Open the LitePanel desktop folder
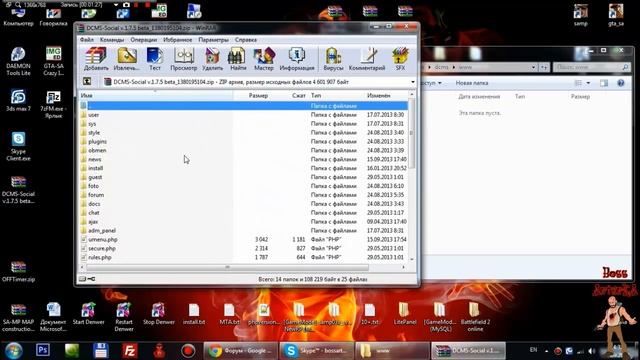Image resolution: width=640 pixels, height=360 pixels. click(x=405, y=314)
